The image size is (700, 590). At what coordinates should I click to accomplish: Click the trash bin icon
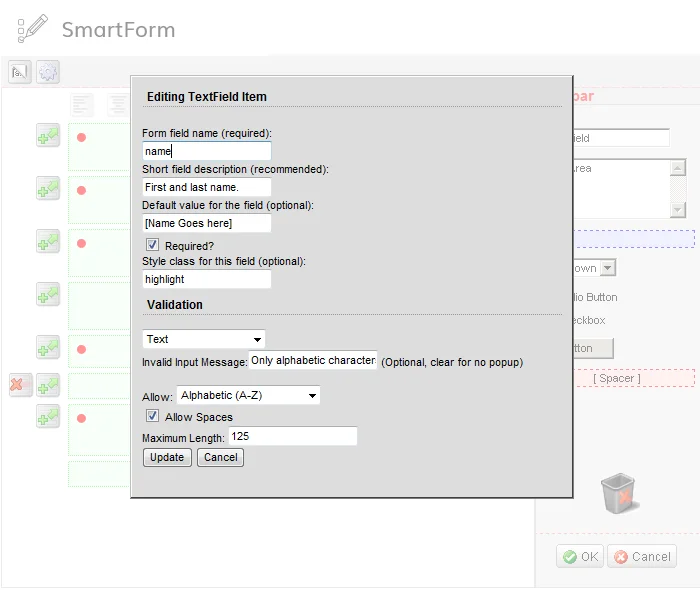click(x=619, y=494)
